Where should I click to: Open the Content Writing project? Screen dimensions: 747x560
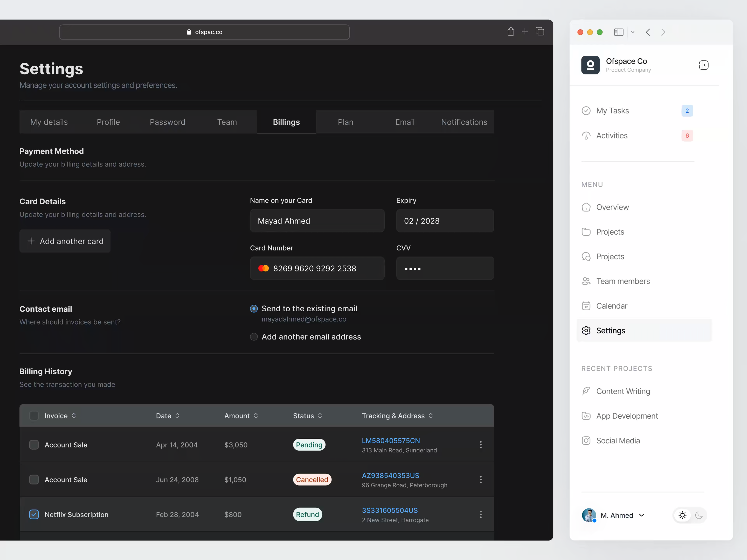click(x=623, y=391)
